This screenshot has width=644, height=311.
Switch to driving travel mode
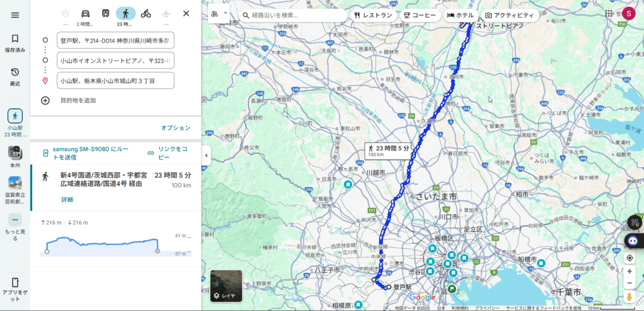click(x=86, y=14)
